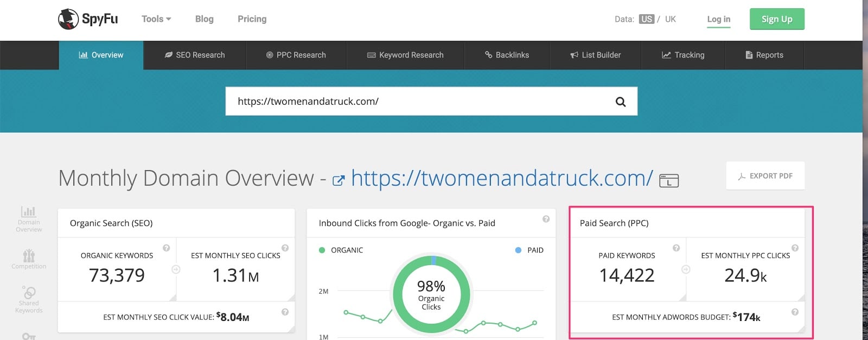Toggle the Organic legend series
868x340 pixels.
[341, 250]
